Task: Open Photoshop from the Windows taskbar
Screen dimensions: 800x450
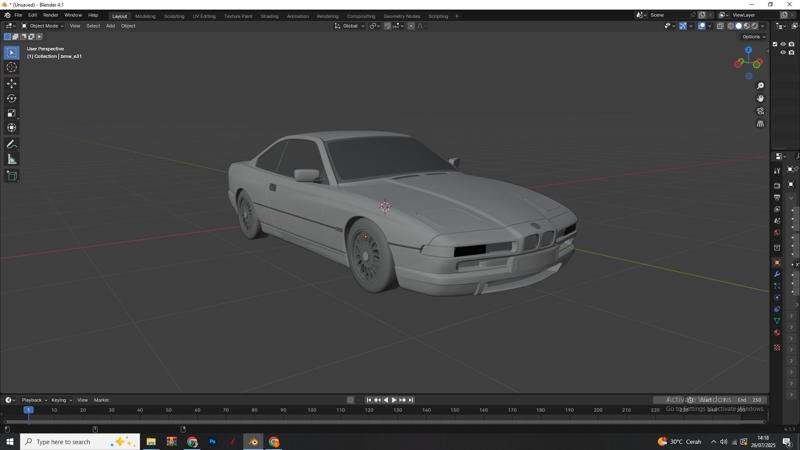Action: coord(212,442)
